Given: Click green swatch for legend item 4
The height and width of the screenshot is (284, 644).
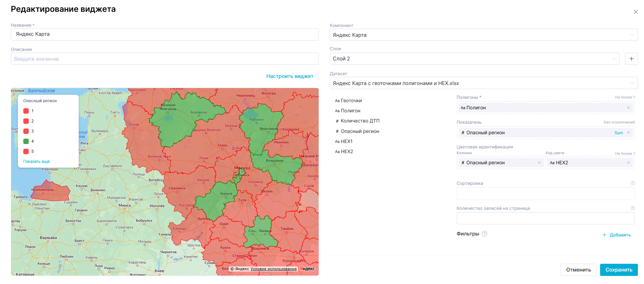Looking at the screenshot, I should pyautogui.click(x=26, y=141).
